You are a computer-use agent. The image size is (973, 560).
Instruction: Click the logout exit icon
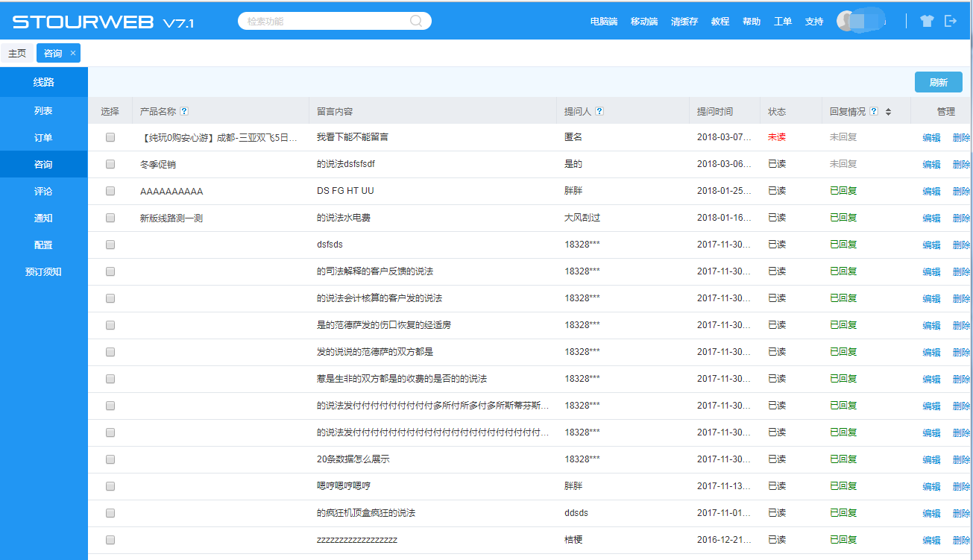pyautogui.click(x=951, y=21)
